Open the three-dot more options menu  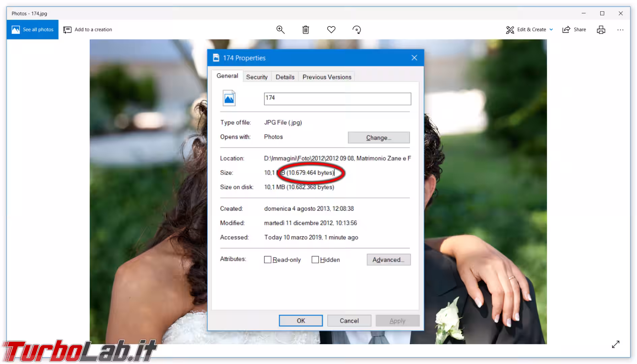(620, 30)
